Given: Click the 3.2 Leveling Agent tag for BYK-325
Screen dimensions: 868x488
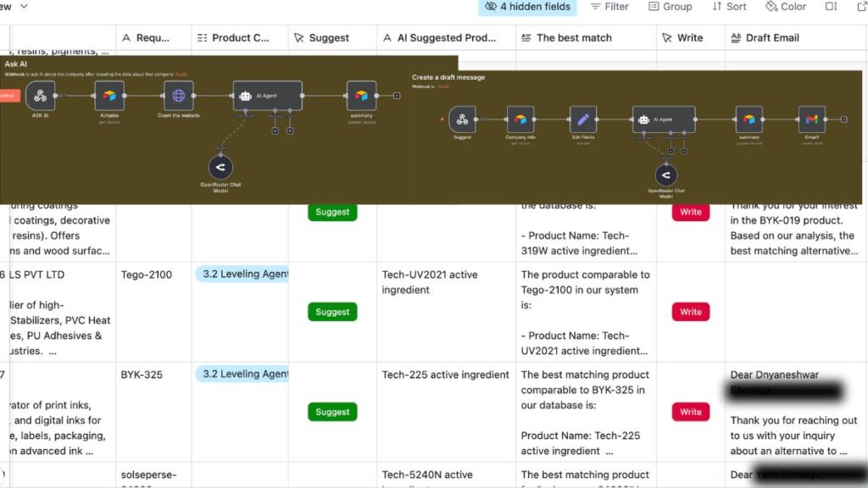Looking at the screenshot, I should pyautogui.click(x=243, y=374).
